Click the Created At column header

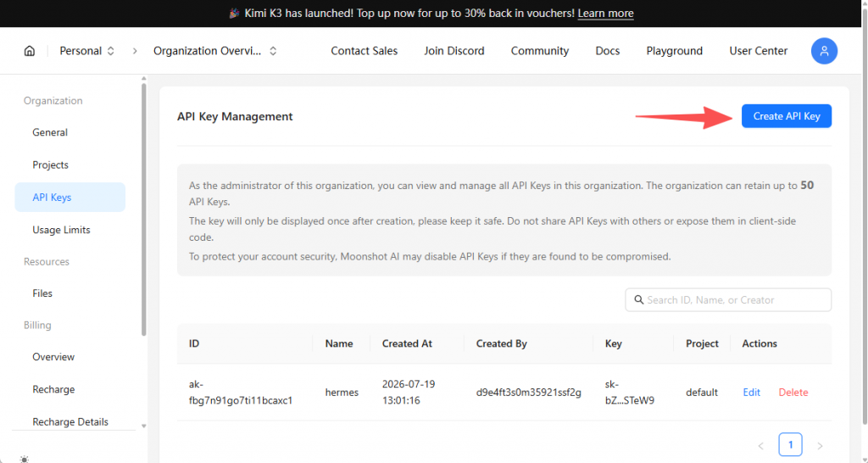pyautogui.click(x=407, y=343)
